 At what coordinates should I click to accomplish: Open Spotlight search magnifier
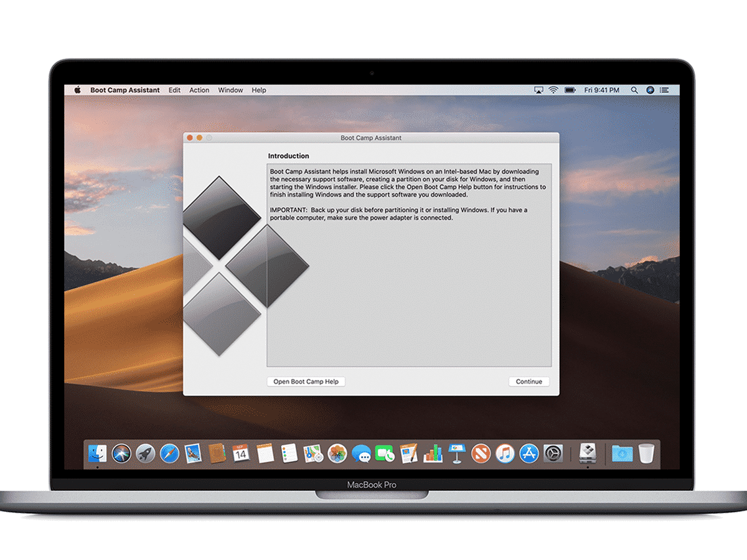(634, 90)
